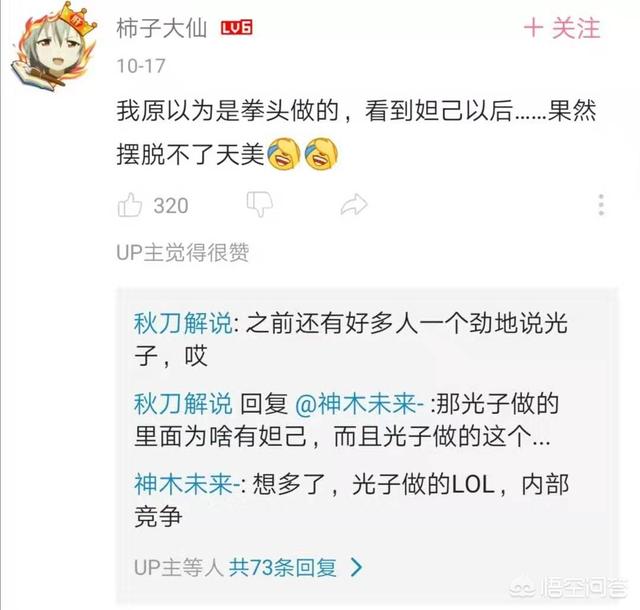Like the comment with thumbs-up icon

(x=130, y=205)
